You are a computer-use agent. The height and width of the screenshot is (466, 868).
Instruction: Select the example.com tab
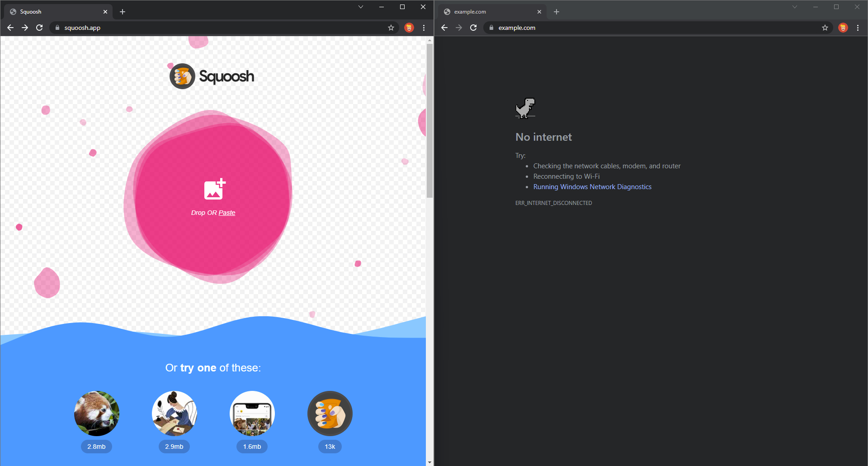coord(488,12)
